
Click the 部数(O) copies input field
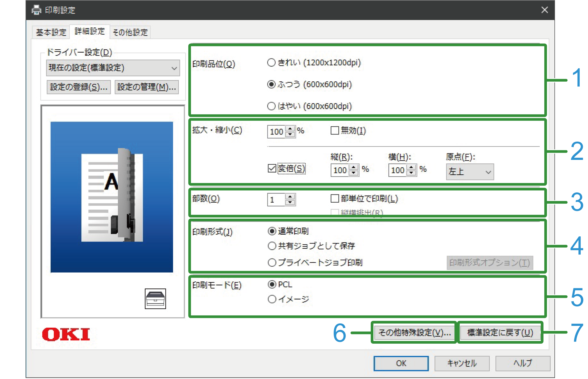click(276, 200)
